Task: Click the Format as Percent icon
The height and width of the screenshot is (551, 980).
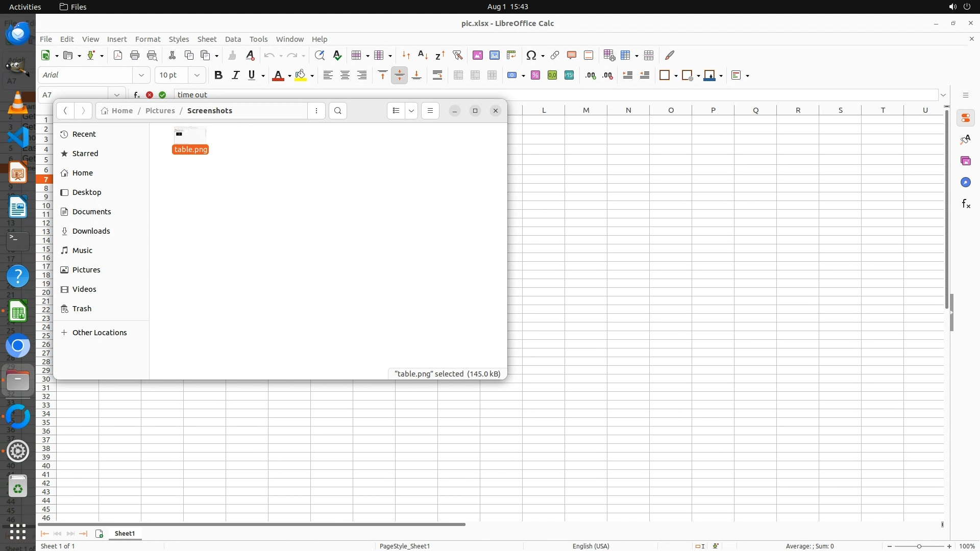Action: click(535, 75)
